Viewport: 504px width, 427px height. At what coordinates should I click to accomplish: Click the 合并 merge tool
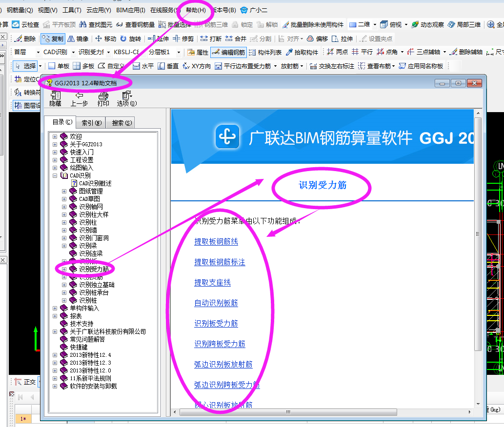(x=236, y=39)
